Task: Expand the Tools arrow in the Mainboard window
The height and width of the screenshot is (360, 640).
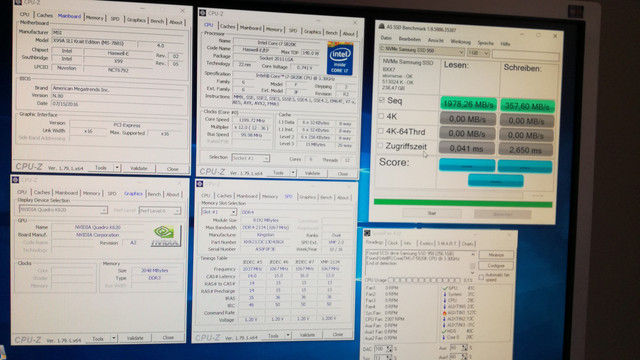Action: [117, 168]
